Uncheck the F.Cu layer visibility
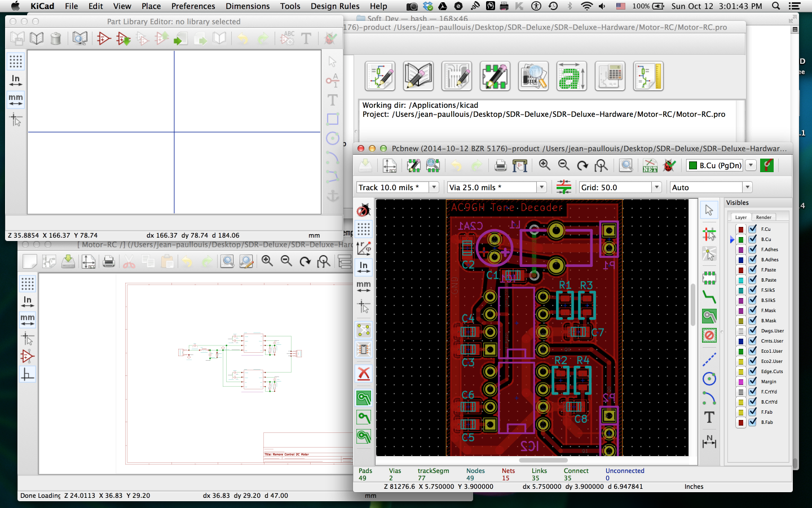 point(752,229)
